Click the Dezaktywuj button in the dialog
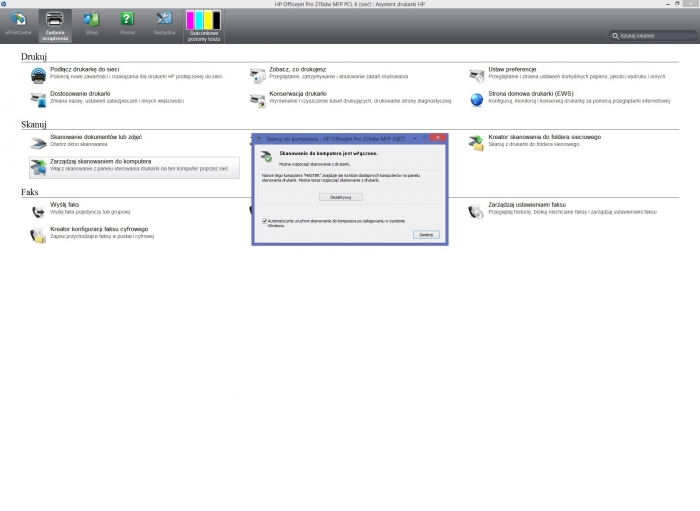The width and height of the screenshot is (700, 511). pyautogui.click(x=341, y=197)
